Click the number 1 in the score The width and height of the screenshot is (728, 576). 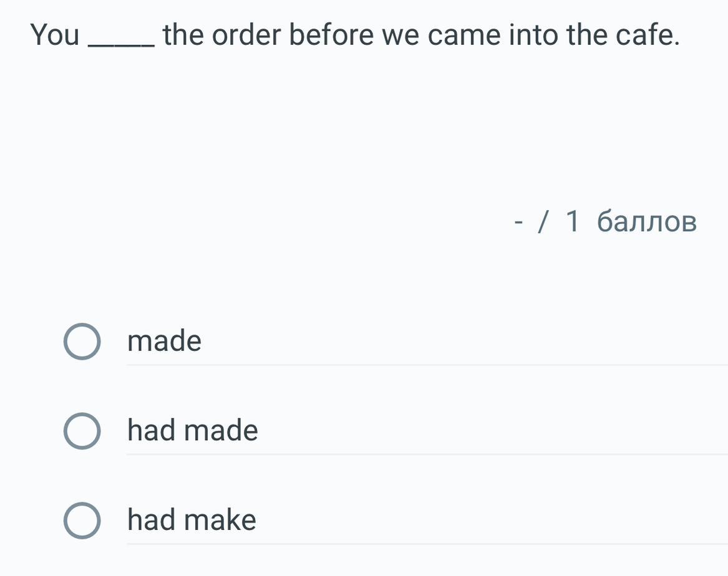[x=573, y=222]
